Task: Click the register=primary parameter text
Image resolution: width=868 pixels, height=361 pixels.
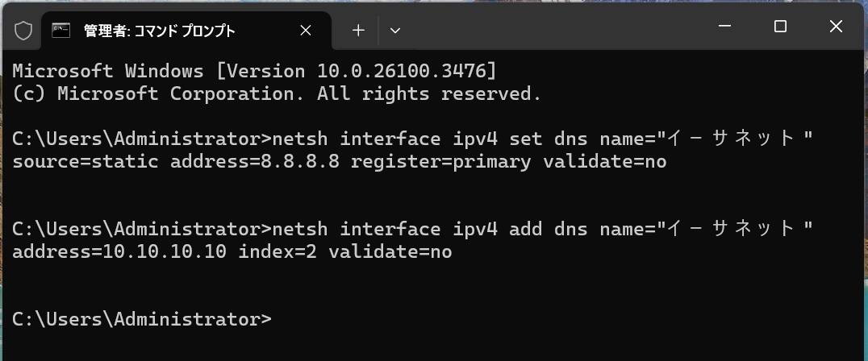Action: [440, 162]
